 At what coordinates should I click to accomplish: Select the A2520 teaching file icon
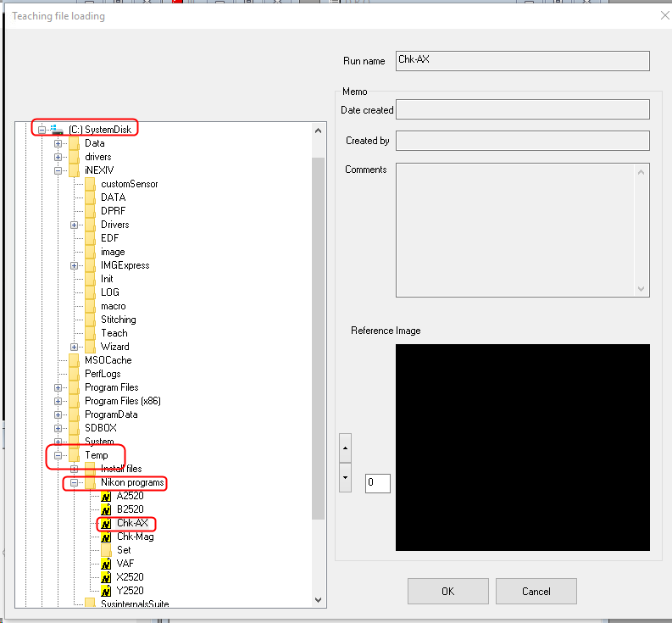tap(106, 496)
